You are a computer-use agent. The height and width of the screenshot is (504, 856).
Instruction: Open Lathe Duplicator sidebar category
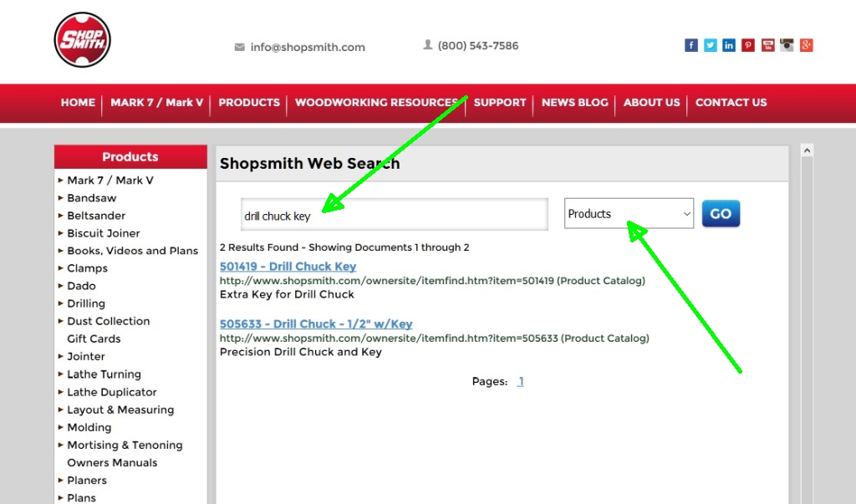[x=111, y=392]
